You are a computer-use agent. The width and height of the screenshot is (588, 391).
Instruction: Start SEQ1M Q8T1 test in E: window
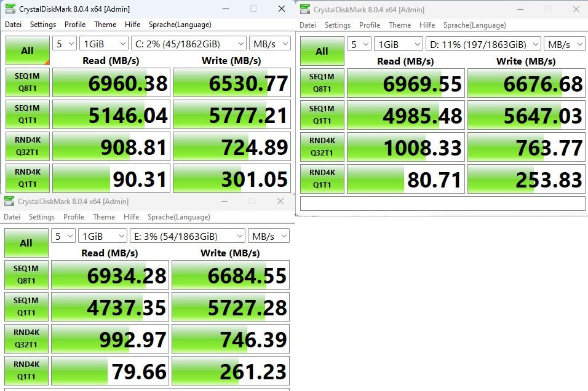click(x=26, y=275)
